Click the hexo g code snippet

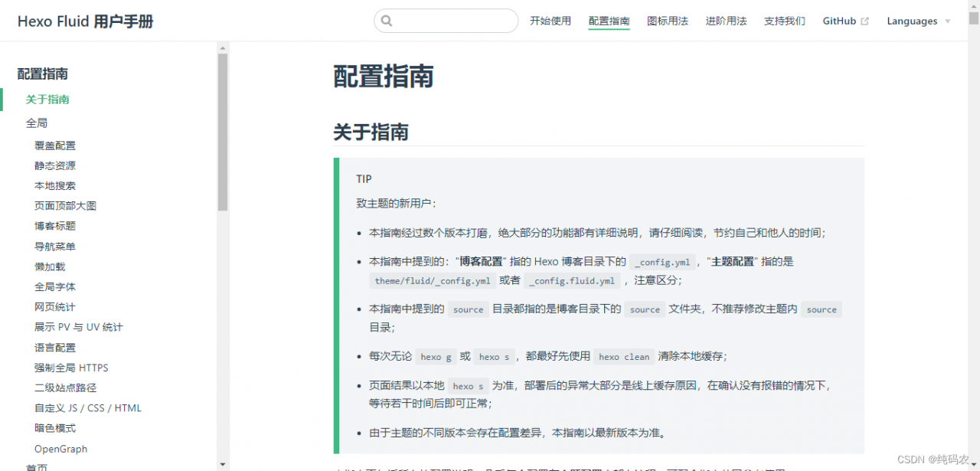click(x=436, y=357)
